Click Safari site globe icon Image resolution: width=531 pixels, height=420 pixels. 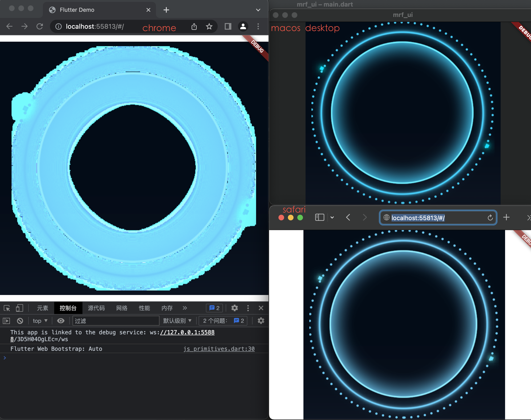pos(386,217)
